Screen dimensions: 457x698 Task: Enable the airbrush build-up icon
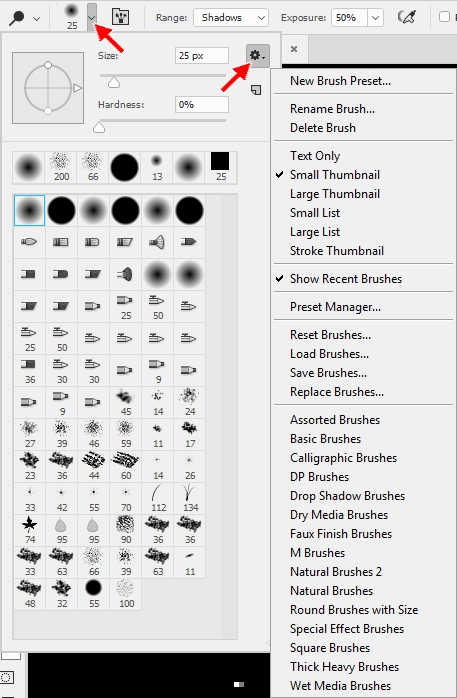coord(406,17)
